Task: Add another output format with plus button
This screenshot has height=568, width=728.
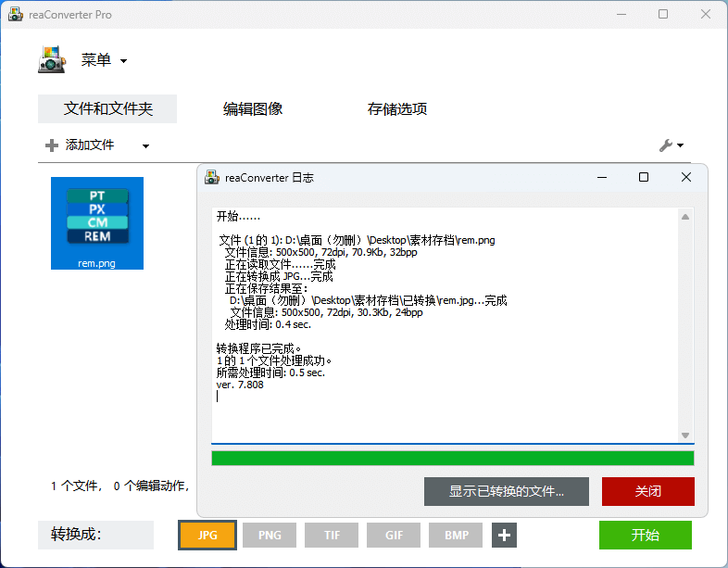Action: (504, 535)
